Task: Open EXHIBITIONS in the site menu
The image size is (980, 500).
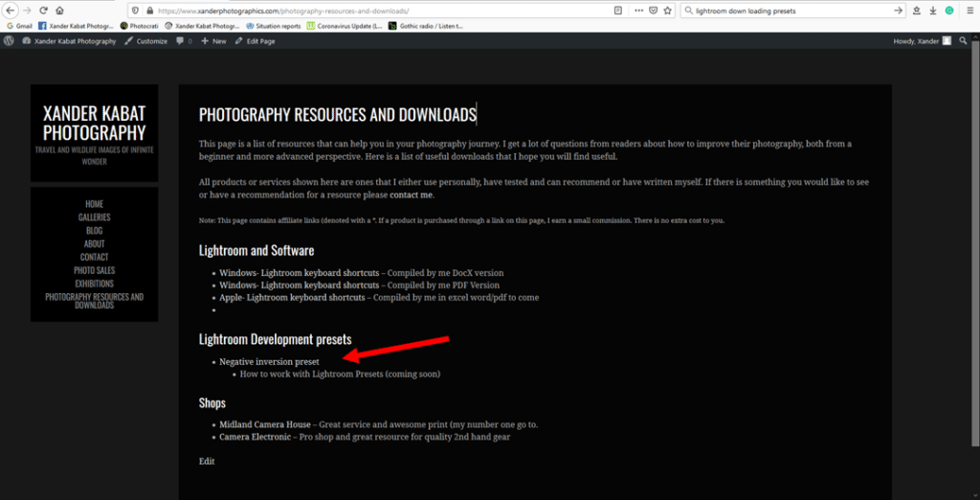Action: (x=95, y=284)
